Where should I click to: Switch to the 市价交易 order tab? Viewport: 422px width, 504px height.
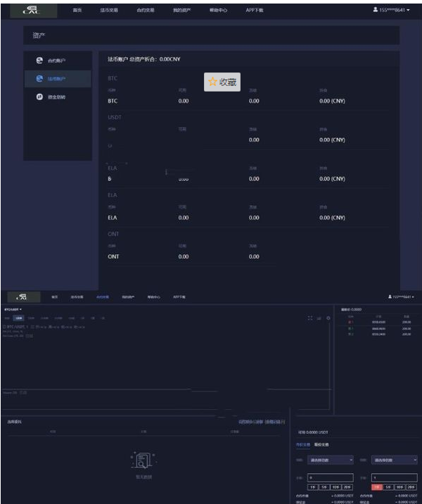tap(303, 445)
